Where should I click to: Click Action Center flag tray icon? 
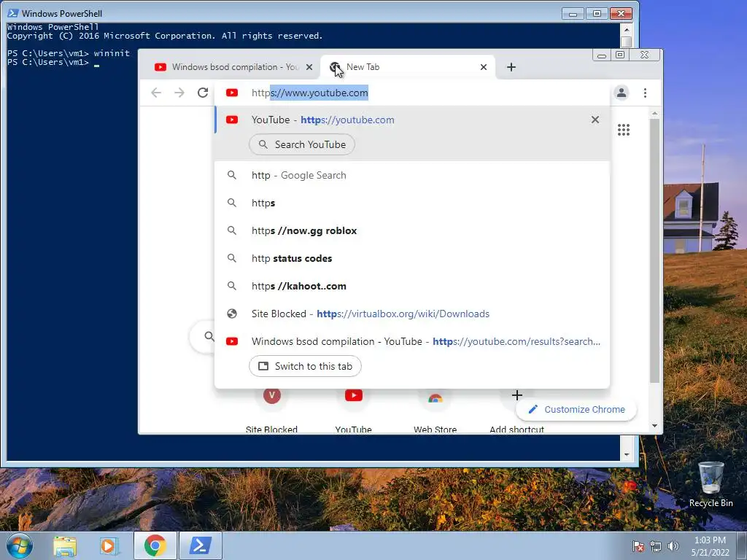pyautogui.click(x=638, y=546)
